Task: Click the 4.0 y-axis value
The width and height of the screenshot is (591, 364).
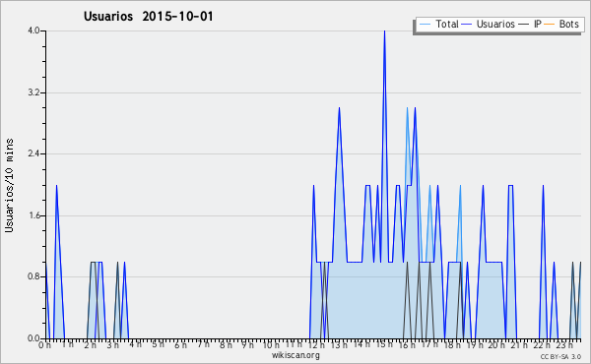Action: tap(33, 30)
